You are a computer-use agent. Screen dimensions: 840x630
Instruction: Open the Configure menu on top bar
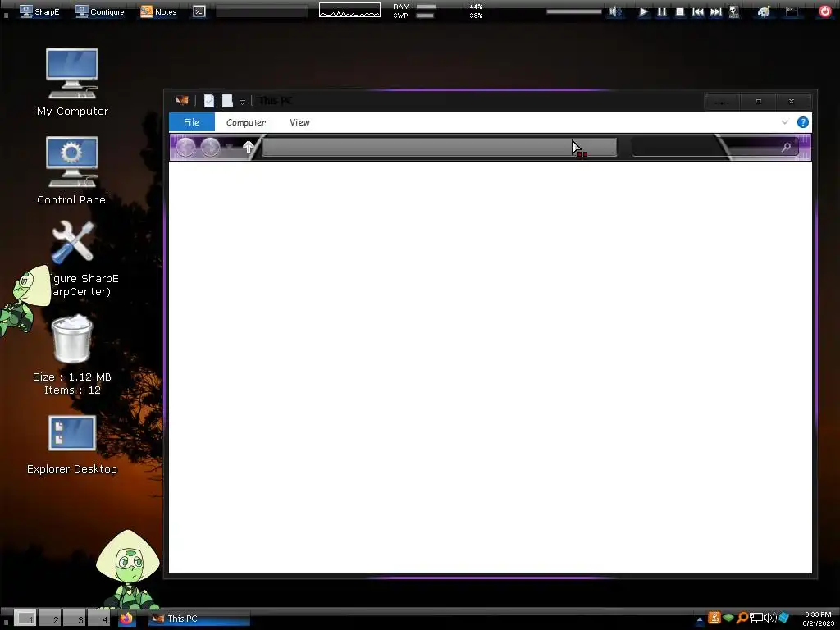click(x=99, y=11)
